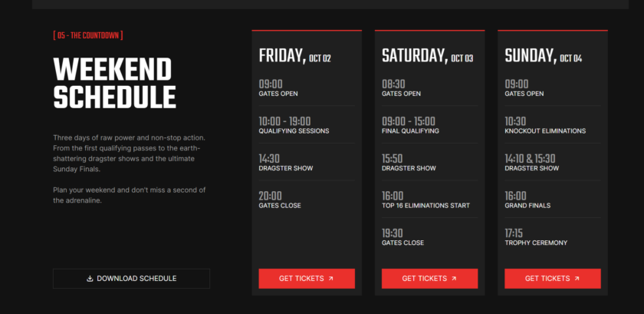Click the arrow icon on Friday's Get Tickets
Image resolution: width=644 pixels, height=314 pixels.
331,279
